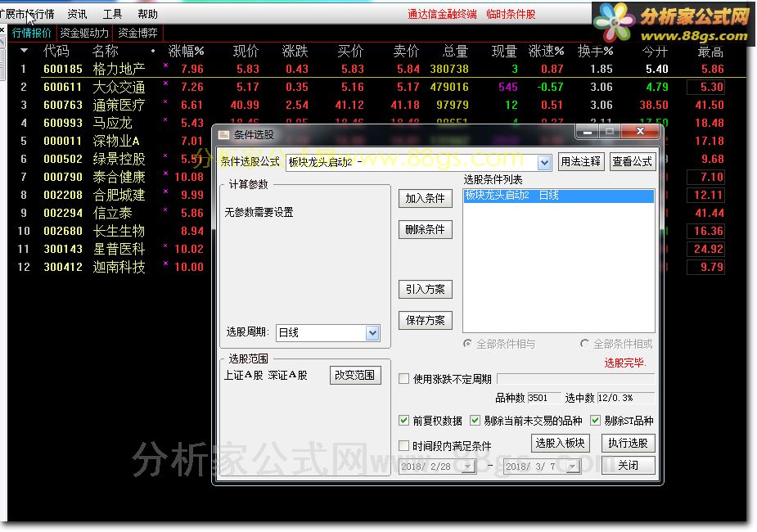Click 涨速% column header

tap(546, 51)
